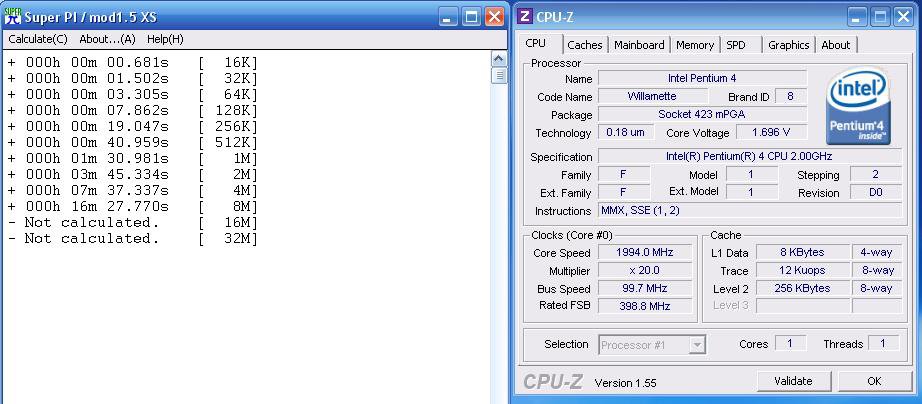
Task: Open the Help(H) menu
Action: pos(165,39)
